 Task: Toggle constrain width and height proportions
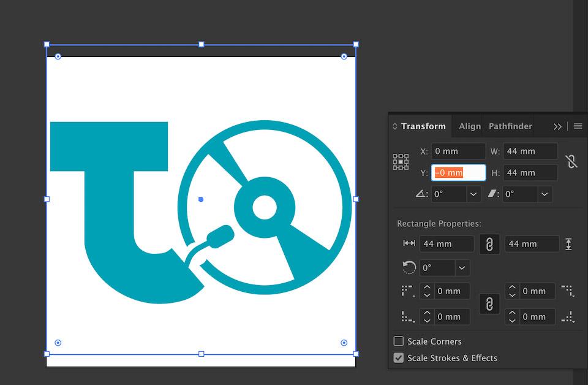pos(571,162)
